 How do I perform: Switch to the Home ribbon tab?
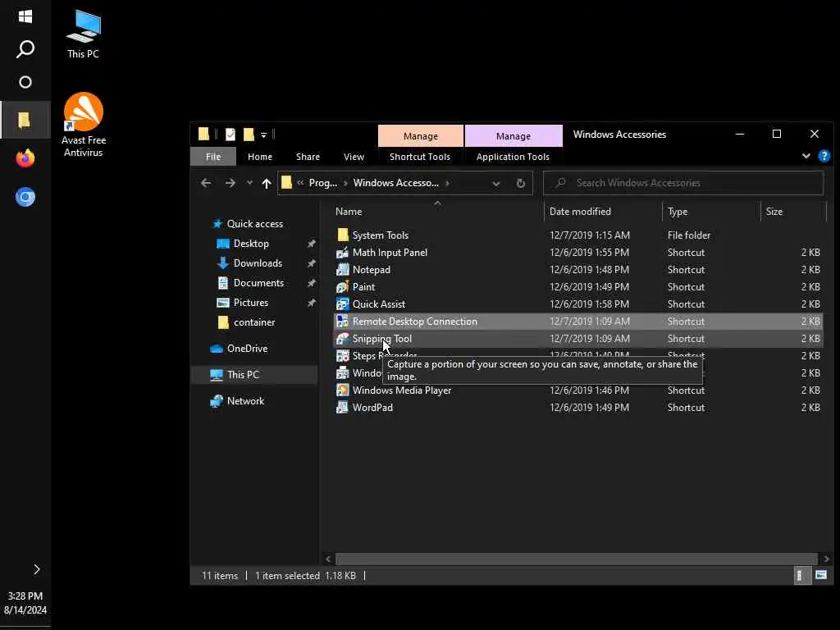pos(260,157)
